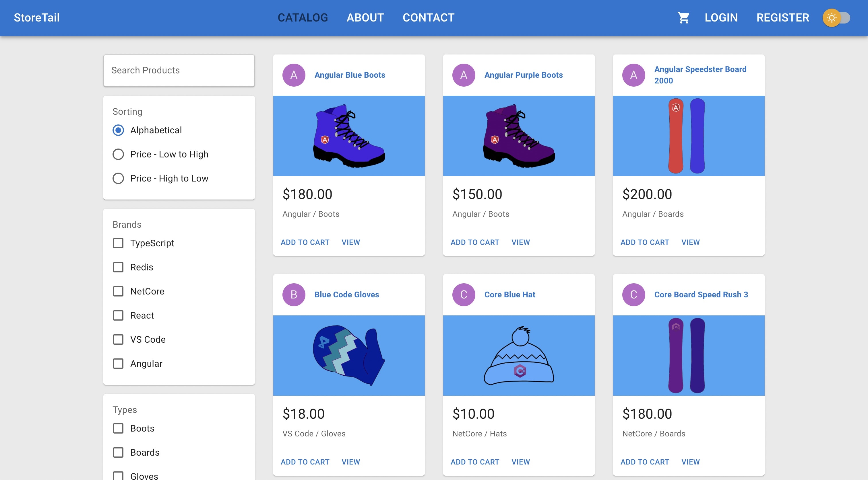Select Price - Low to High sorting
The height and width of the screenshot is (480, 868).
[118, 154]
